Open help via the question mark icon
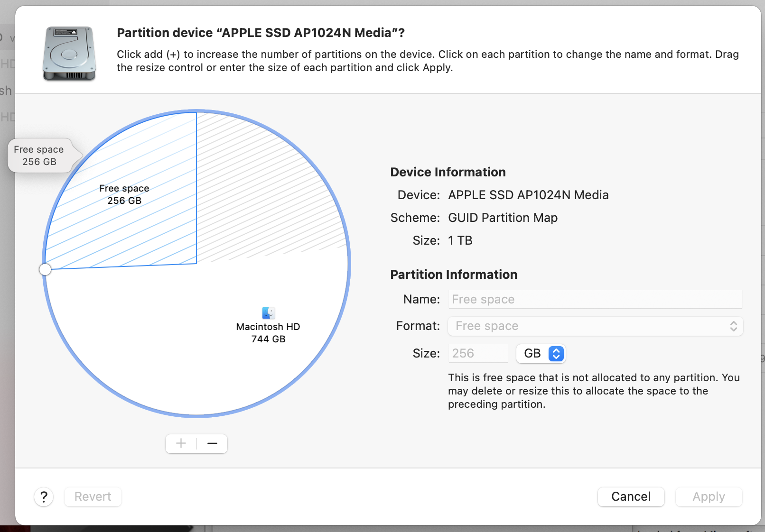Viewport: 765px width, 532px height. tap(44, 496)
